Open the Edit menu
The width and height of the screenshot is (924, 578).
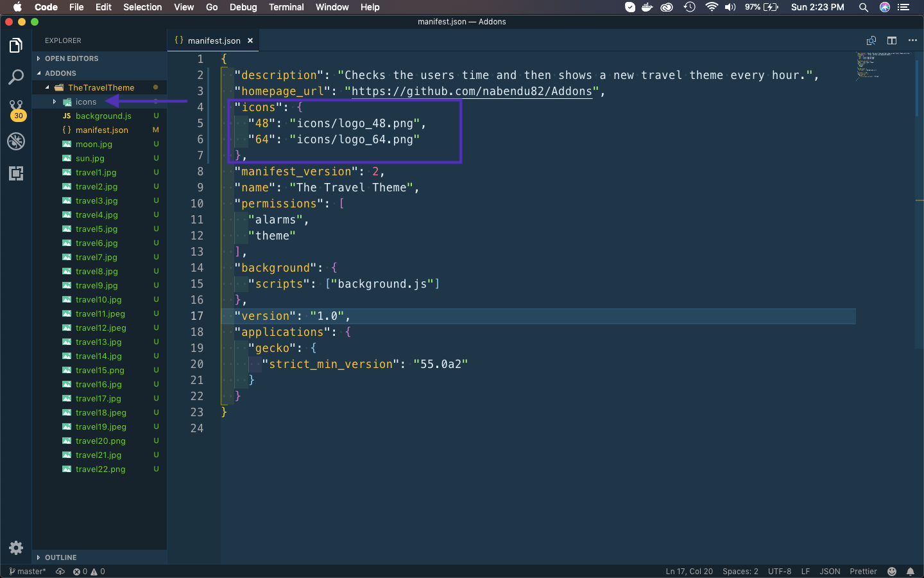pyautogui.click(x=103, y=7)
